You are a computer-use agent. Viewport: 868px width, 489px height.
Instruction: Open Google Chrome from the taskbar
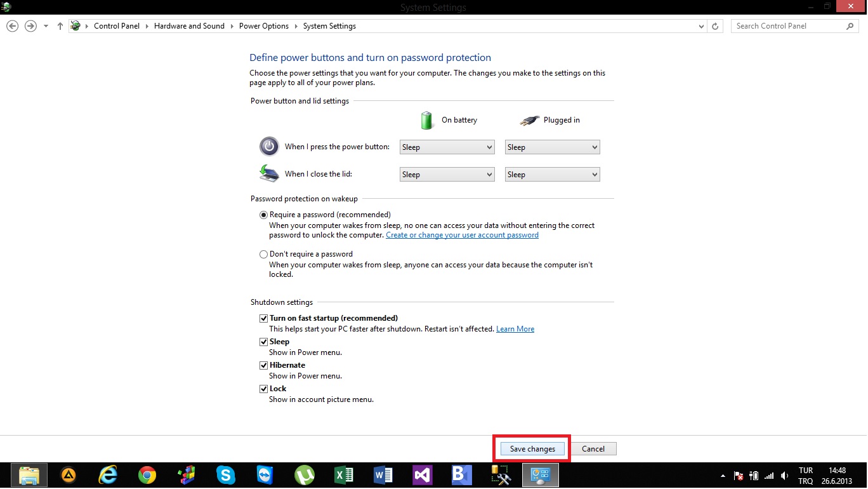pyautogui.click(x=147, y=475)
